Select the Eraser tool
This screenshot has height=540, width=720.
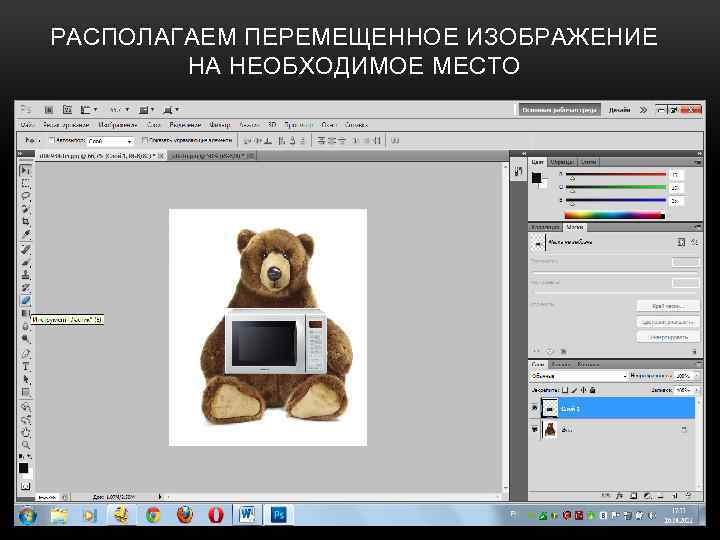(26, 301)
